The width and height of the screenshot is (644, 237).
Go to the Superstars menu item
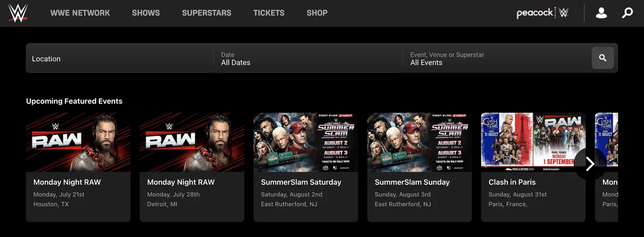pyautogui.click(x=206, y=13)
